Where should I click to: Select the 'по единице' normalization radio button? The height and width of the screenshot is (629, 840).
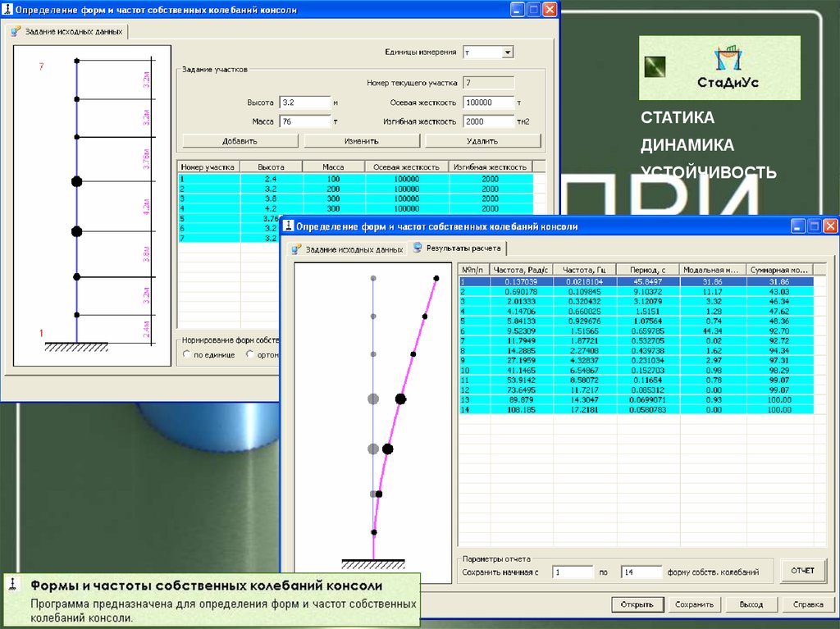pyautogui.click(x=187, y=355)
